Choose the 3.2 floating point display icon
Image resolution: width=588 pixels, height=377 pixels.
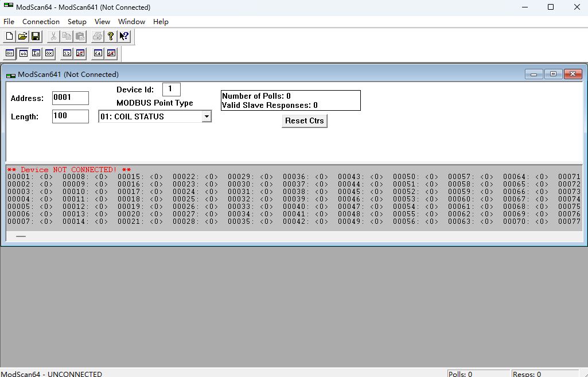coord(67,53)
